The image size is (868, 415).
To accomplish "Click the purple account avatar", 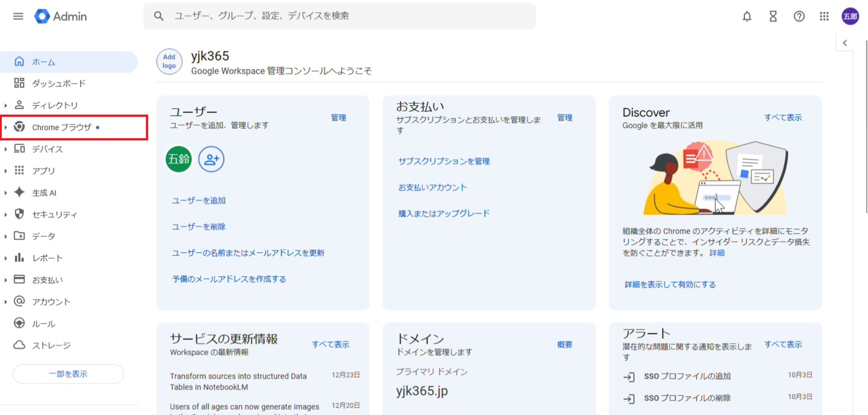I will (x=850, y=16).
